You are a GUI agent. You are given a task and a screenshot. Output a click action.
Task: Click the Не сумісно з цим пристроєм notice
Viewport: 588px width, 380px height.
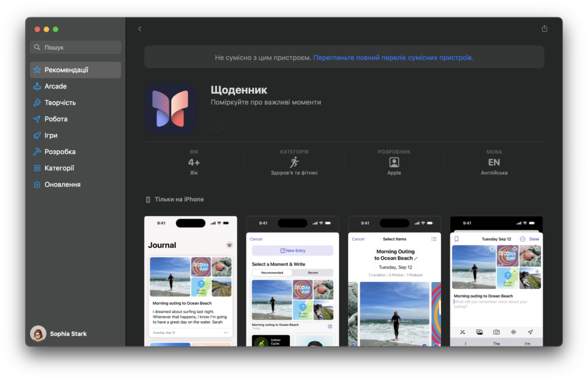263,58
